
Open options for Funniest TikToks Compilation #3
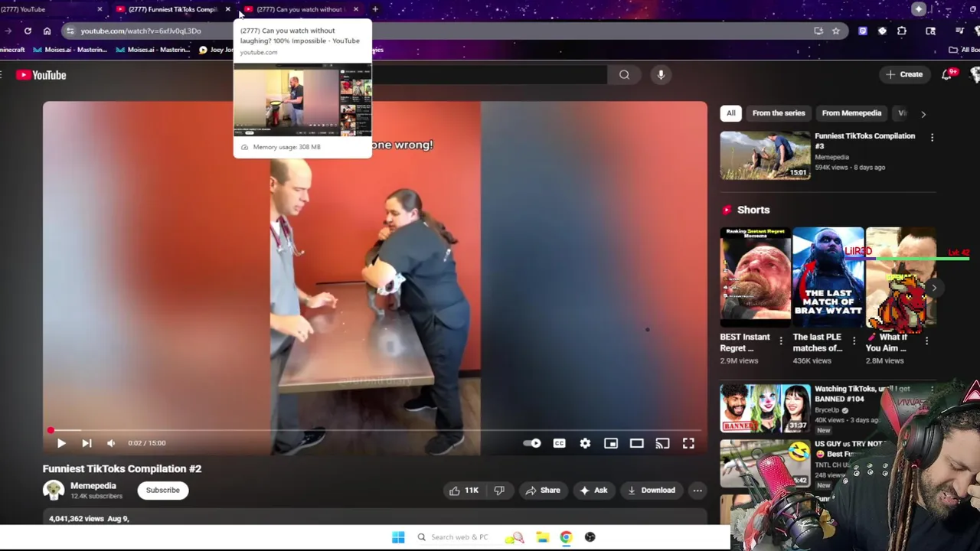[932, 138]
